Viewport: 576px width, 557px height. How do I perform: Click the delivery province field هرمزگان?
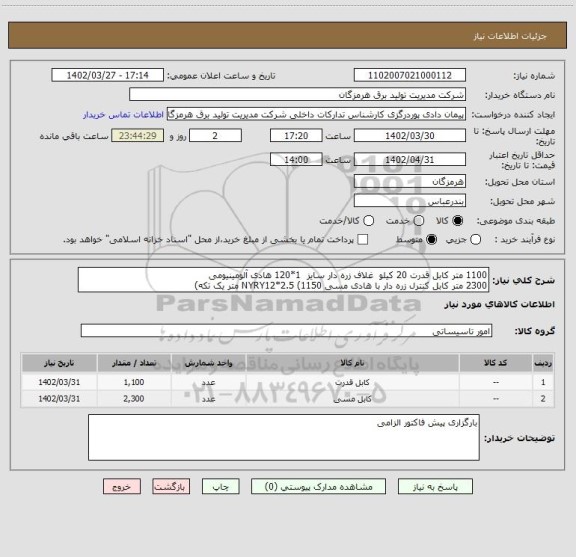[x=410, y=182]
